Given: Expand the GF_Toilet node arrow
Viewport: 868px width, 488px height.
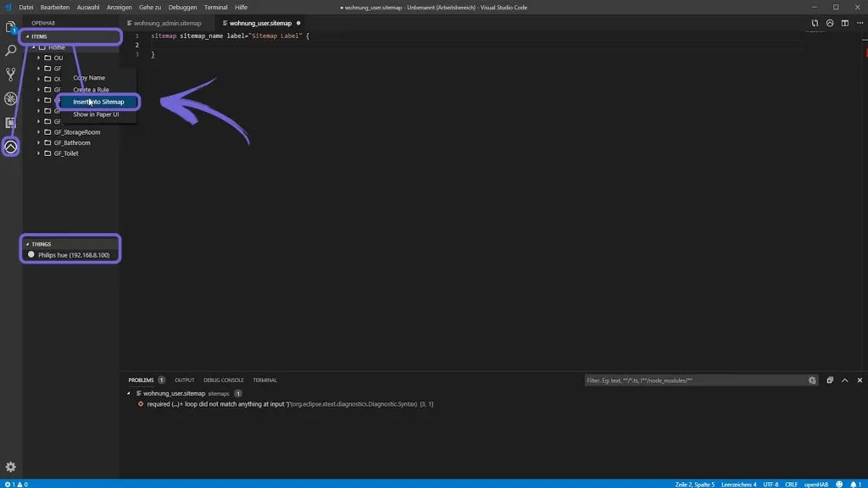Looking at the screenshot, I should (x=39, y=153).
